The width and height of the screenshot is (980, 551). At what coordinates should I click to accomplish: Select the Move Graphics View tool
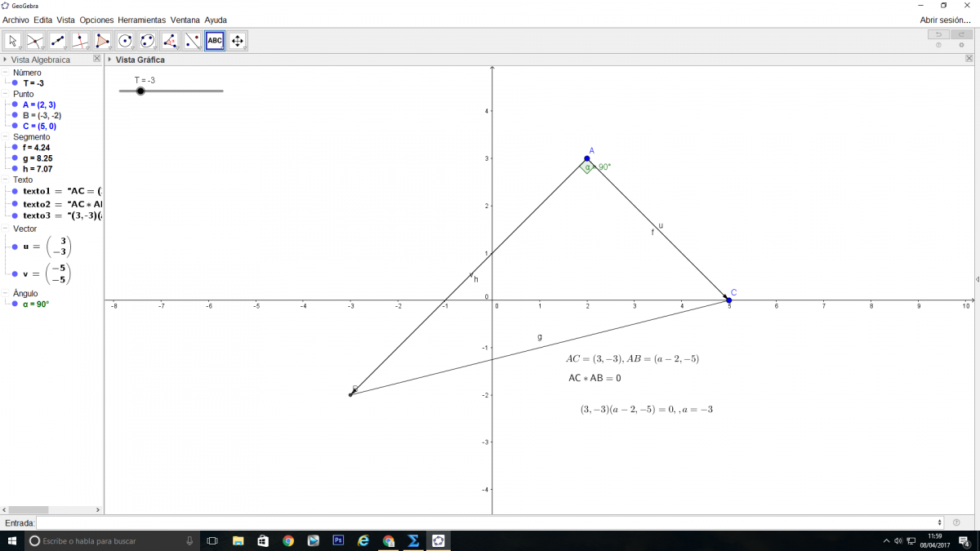[238, 41]
